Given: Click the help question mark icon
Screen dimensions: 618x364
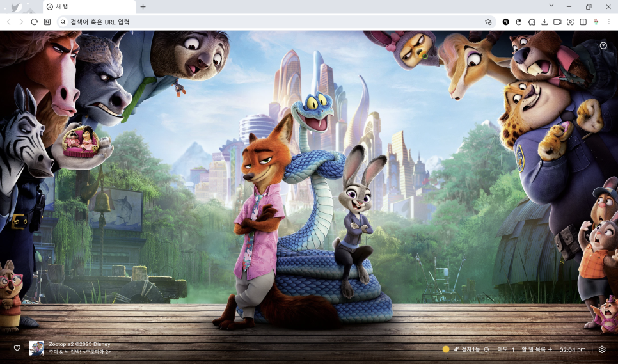Looking at the screenshot, I should point(603,45).
